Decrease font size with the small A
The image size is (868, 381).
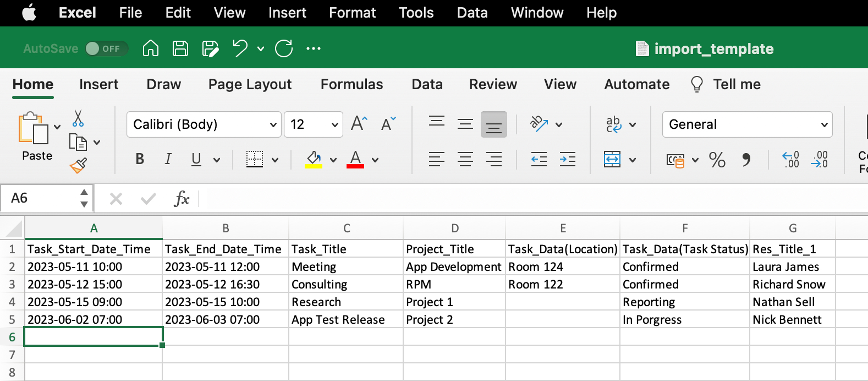pyautogui.click(x=388, y=123)
